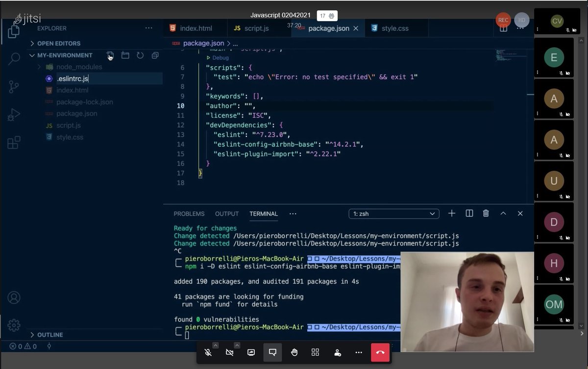Select participant thumbnail OM

(x=554, y=304)
